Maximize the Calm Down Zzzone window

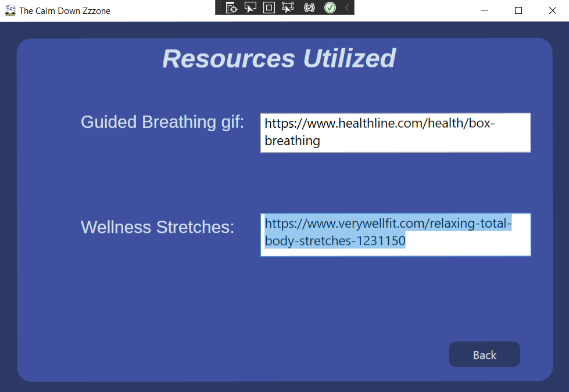[x=518, y=10]
